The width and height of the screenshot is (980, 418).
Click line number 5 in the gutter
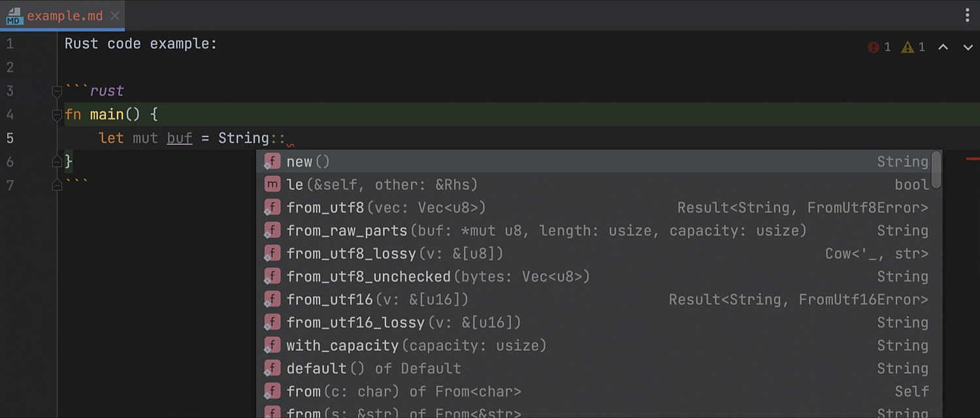[10, 138]
